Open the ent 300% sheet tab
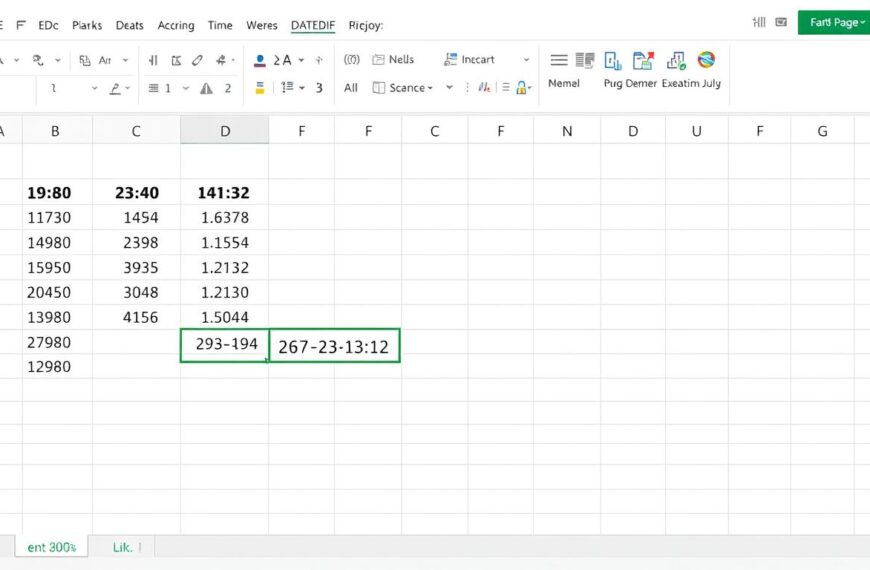Image resolution: width=870 pixels, height=570 pixels. click(52, 547)
